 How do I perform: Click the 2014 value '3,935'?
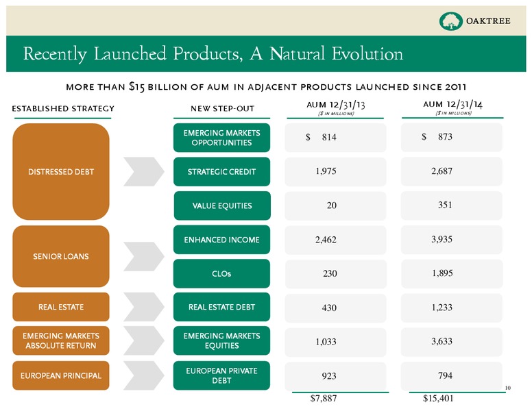pyautogui.click(x=442, y=240)
